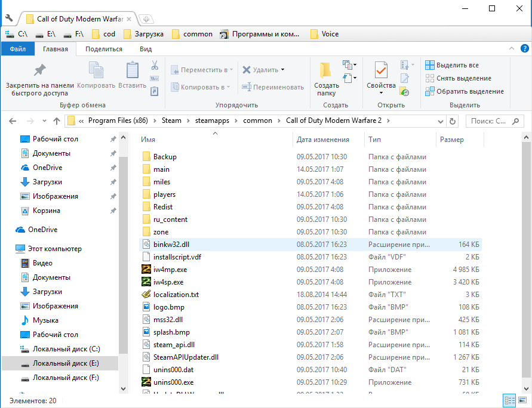Open a new tab with plus button
The width and height of the screenshot is (532, 408).
pos(146,19)
